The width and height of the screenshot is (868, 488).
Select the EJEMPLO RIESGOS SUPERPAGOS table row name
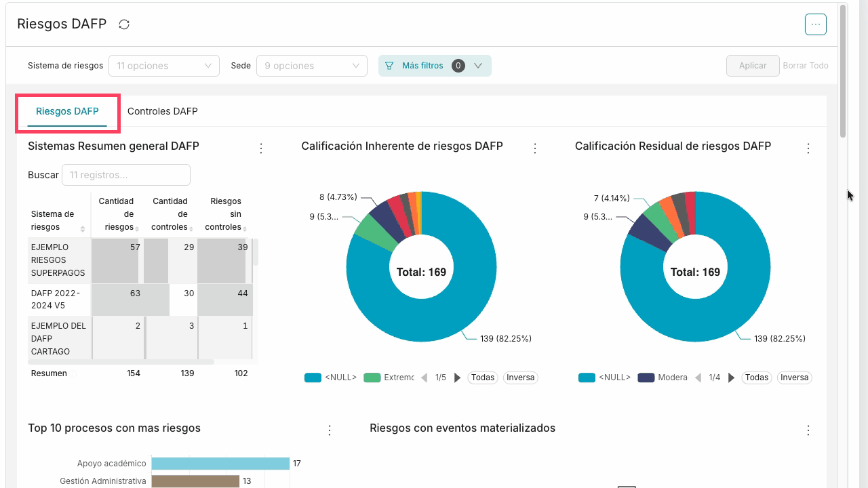58,260
